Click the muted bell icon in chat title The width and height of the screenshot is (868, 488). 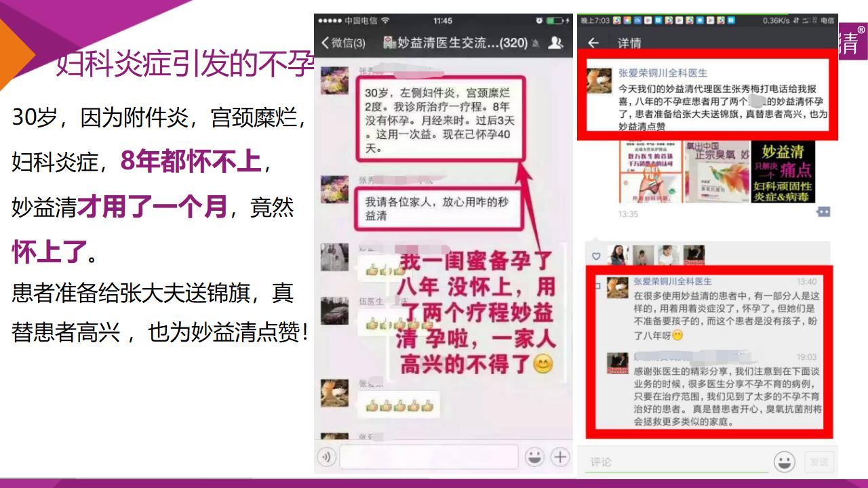tap(536, 44)
